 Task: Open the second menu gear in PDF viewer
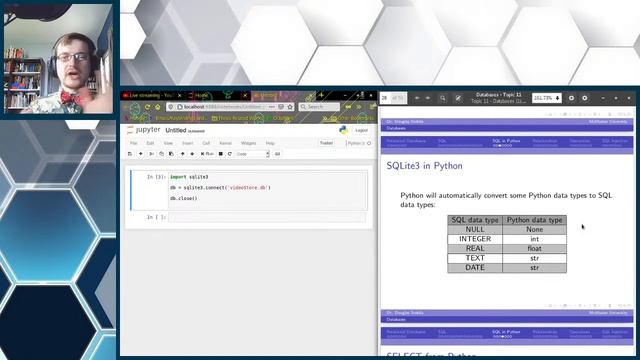pyautogui.click(x=584, y=98)
